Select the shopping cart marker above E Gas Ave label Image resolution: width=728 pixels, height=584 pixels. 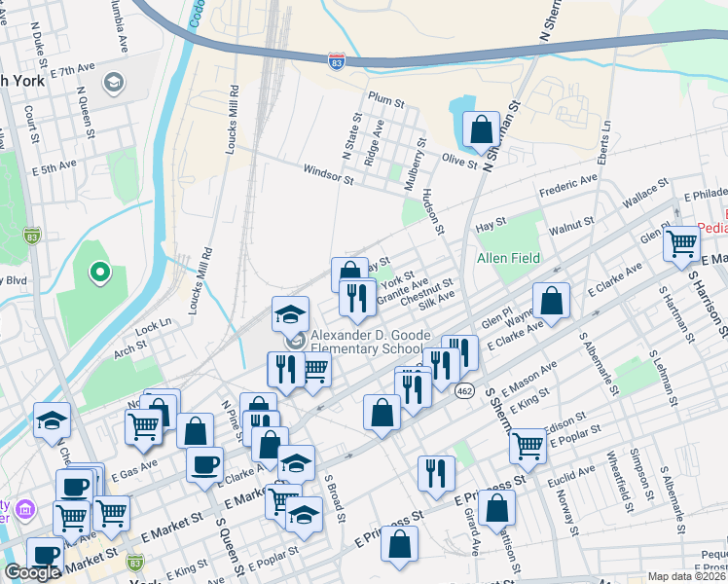143,428
